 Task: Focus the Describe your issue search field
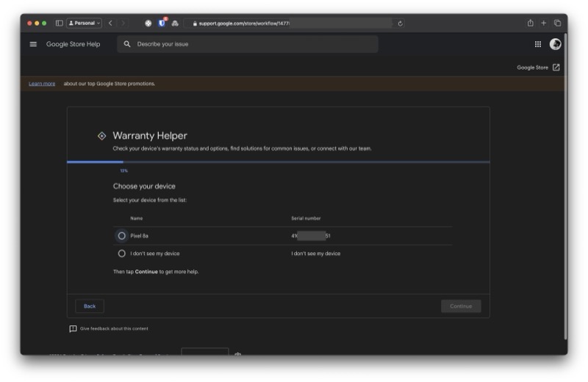(248, 44)
